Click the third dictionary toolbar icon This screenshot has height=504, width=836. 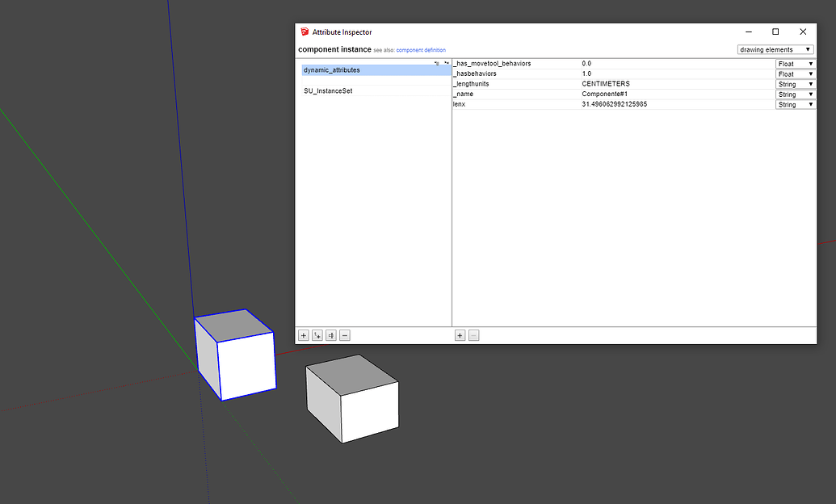(330, 335)
